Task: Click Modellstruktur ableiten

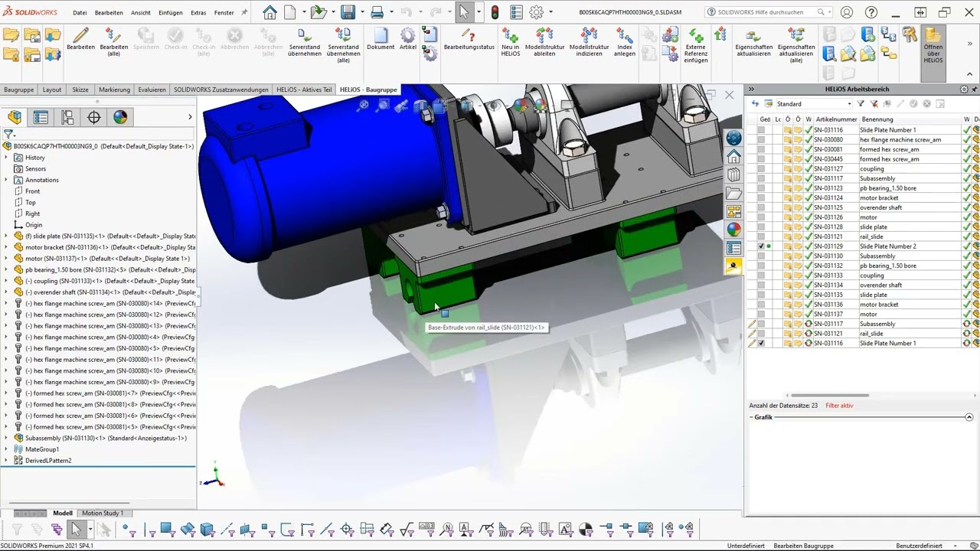Action: click(544, 41)
